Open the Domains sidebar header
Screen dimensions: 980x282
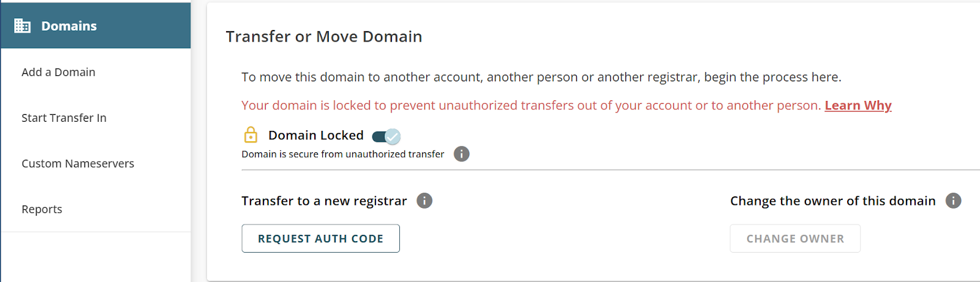pos(69,26)
